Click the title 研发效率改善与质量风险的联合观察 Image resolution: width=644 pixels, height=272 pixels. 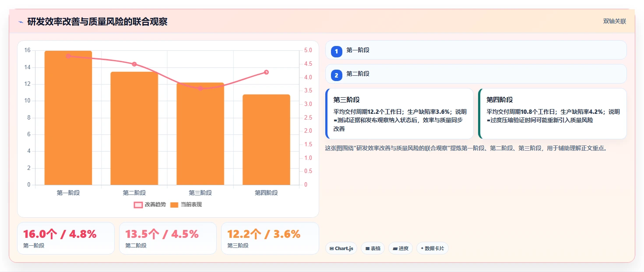(97, 22)
